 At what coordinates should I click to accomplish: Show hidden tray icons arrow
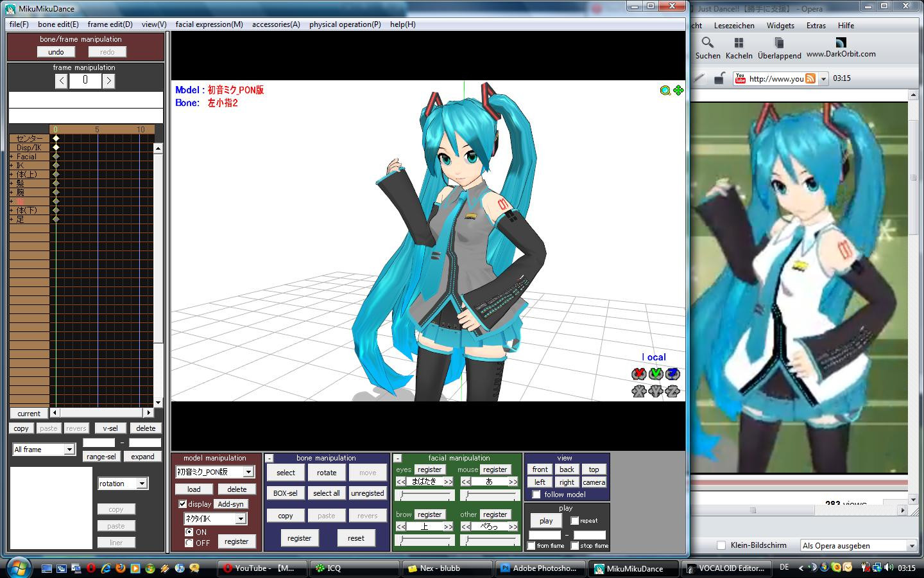(x=801, y=568)
